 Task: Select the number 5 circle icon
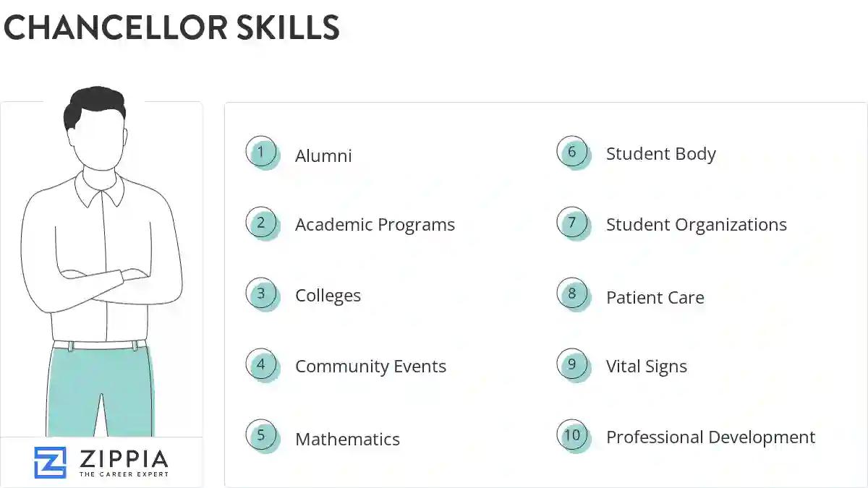tap(261, 436)
